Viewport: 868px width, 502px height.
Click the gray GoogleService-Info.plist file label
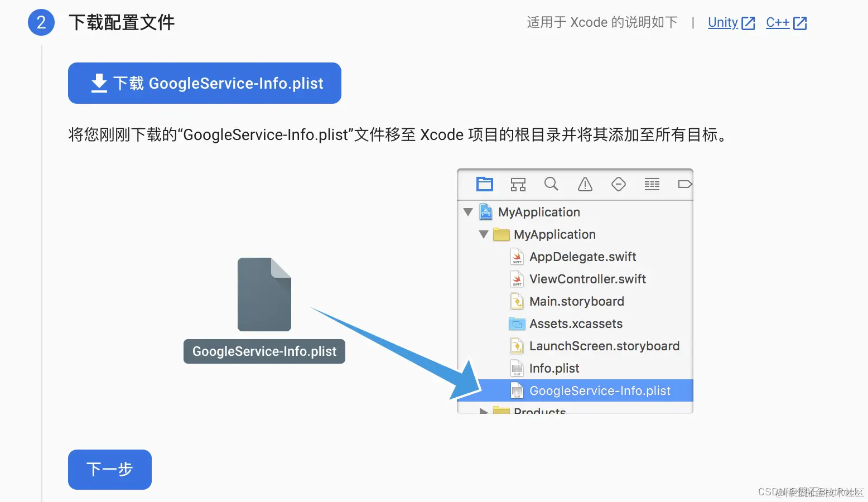coord(264,351)
